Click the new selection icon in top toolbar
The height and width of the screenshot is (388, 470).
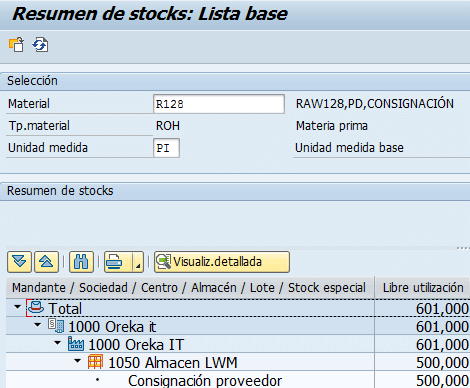(x=16, y=45)
